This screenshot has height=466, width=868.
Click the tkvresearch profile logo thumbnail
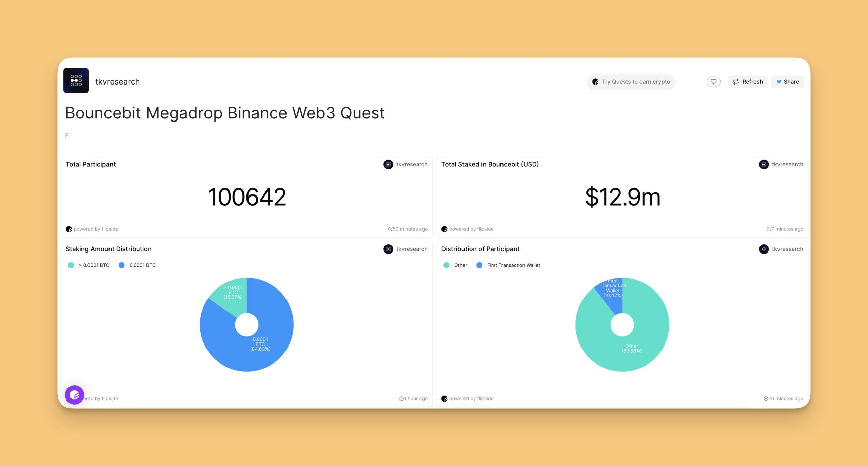[x=76, y=80]
